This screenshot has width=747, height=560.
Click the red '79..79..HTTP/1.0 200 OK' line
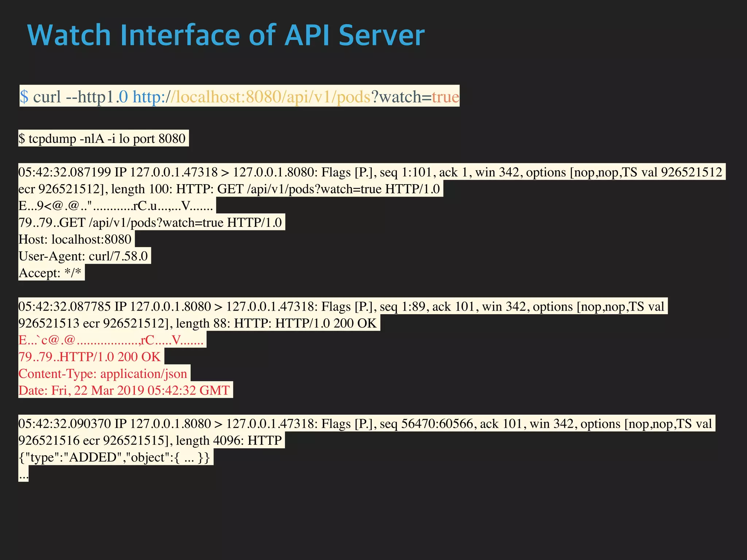(89, 357)
